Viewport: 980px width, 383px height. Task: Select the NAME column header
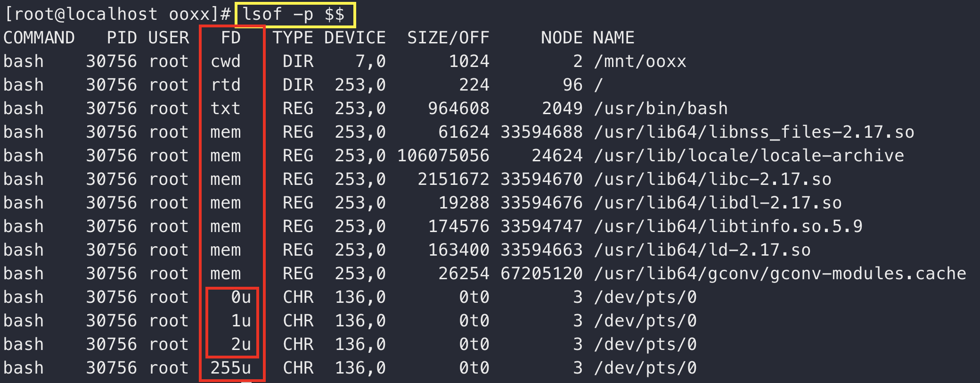tap(613, 38)
